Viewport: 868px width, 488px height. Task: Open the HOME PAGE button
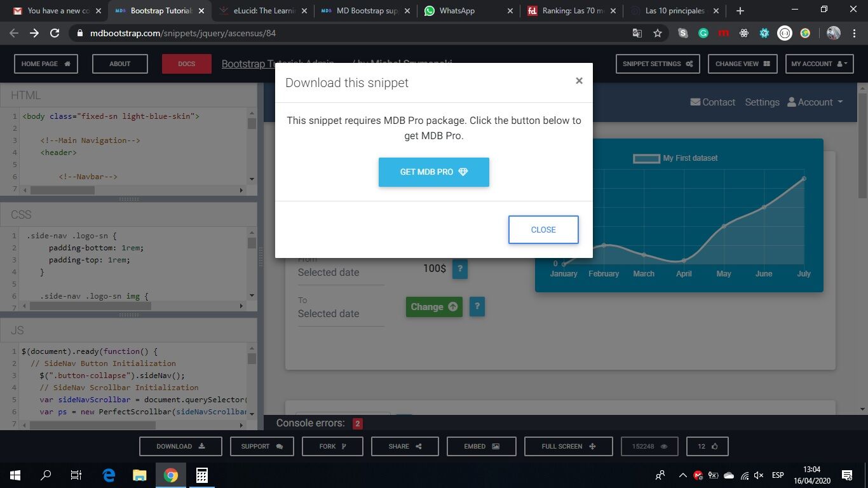pos(46,64)
